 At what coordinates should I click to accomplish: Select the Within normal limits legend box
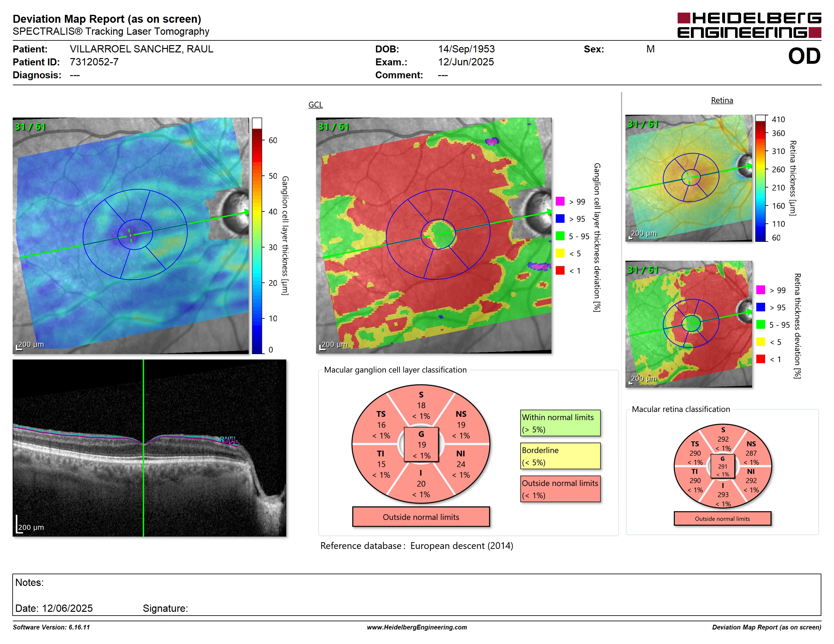560,423
